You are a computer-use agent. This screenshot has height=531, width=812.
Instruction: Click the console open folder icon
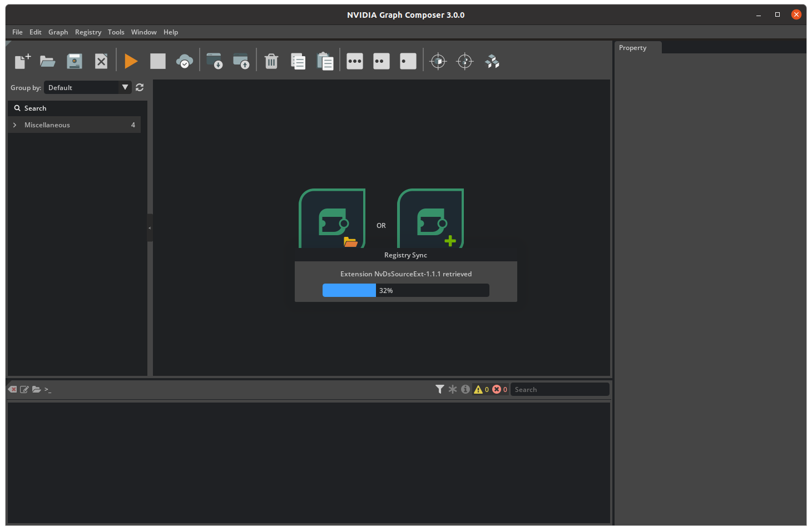(36, 389)
